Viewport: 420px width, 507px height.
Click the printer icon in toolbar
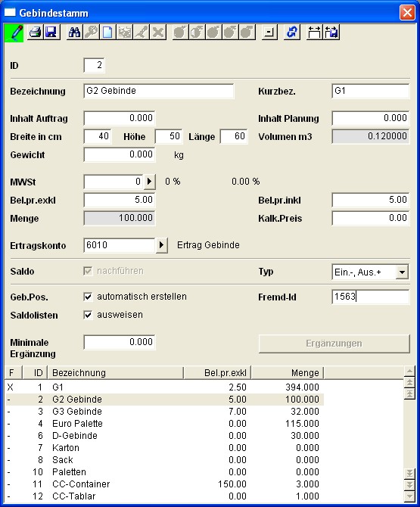[36, 33]
